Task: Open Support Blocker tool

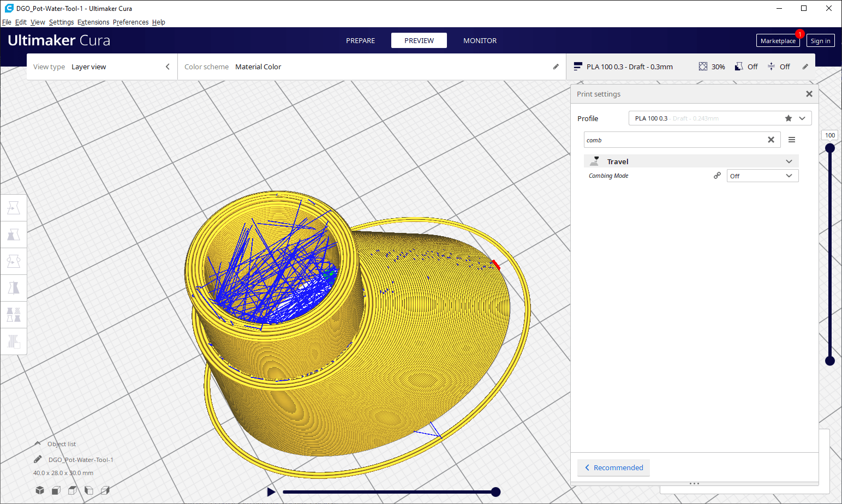Action: (x=14, y=341)
